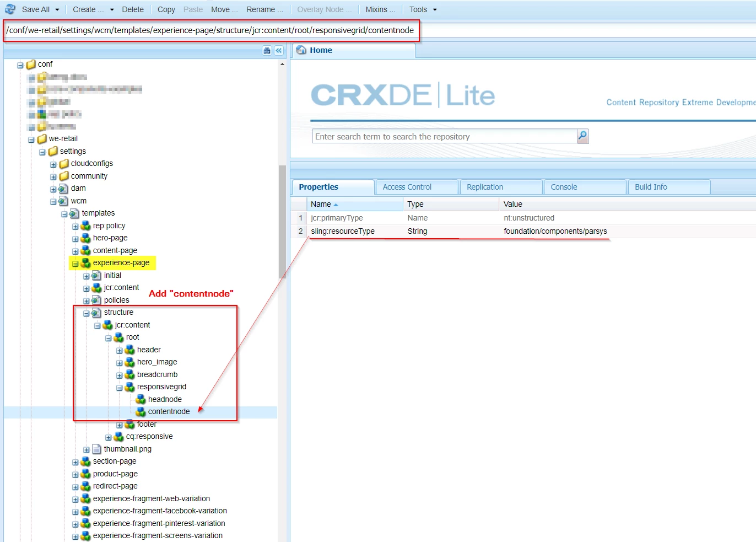Click the conf folder icon
Image resolution: width=756 pixels, height=542 pixels.
[31, 65]
